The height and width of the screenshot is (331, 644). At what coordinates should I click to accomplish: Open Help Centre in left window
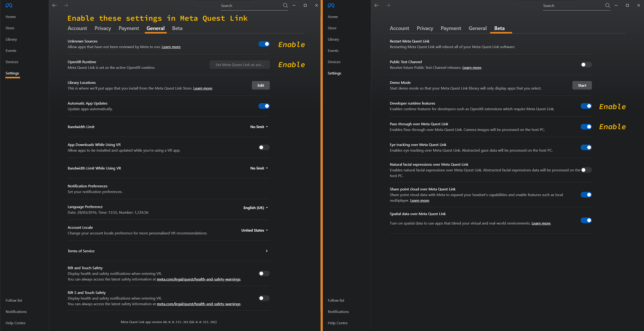point(15,323)
